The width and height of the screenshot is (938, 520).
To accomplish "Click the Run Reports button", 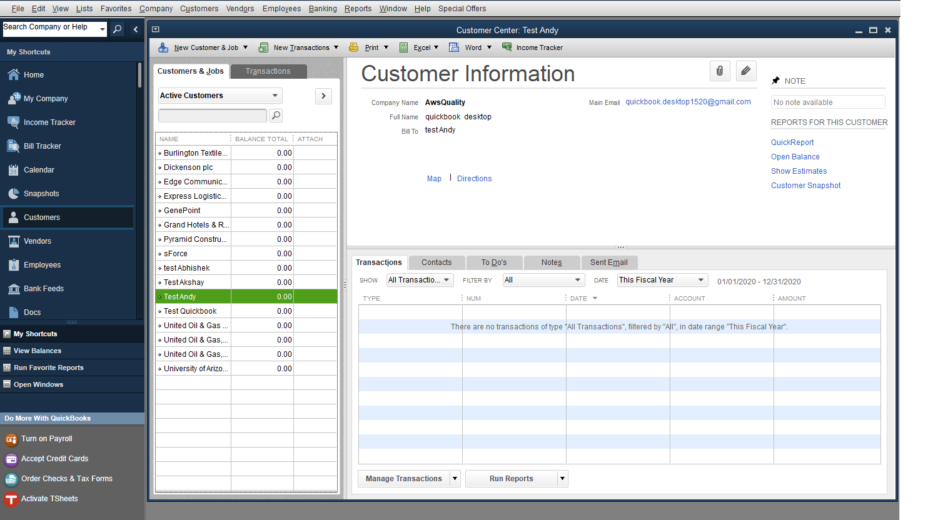I will point(511,479).
